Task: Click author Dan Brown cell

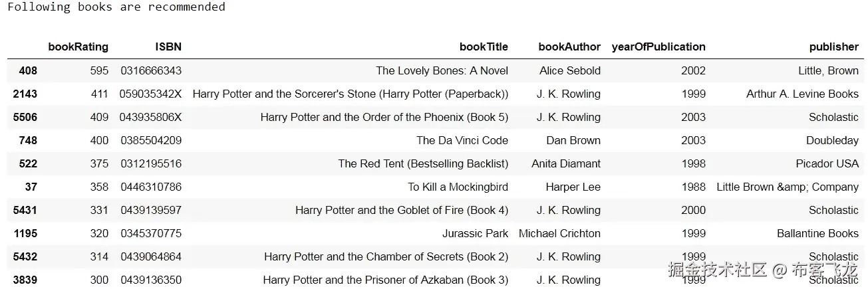Action: 573,140
